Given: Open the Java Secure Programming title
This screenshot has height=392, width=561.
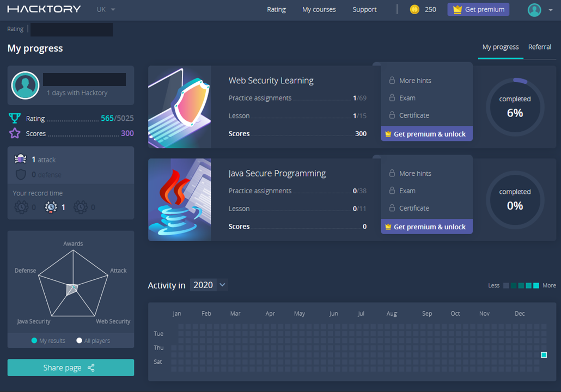Looking at the screenshot, I should [277, 174].
